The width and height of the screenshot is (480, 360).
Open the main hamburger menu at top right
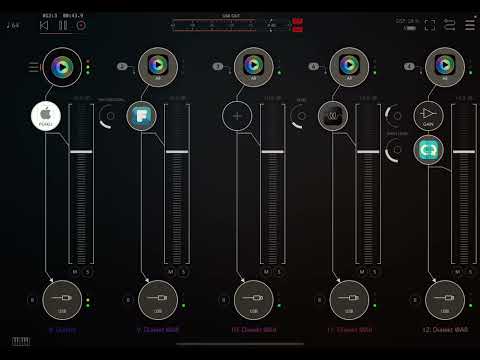point(470,25)
